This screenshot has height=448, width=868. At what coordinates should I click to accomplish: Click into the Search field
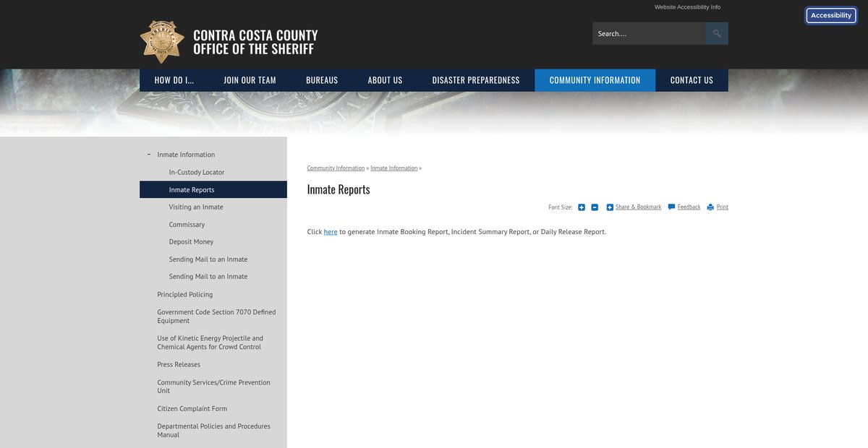tap(649, 33)
